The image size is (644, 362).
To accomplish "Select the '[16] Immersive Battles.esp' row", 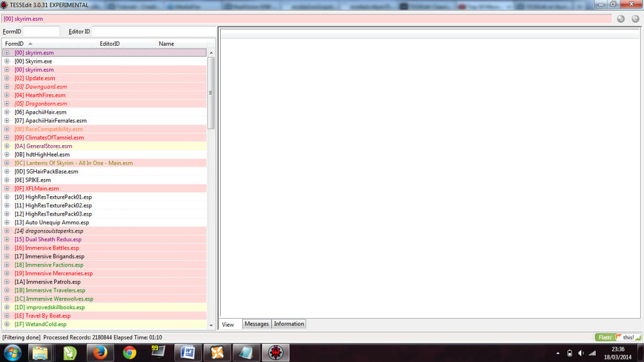I will [x=105, y=248].
